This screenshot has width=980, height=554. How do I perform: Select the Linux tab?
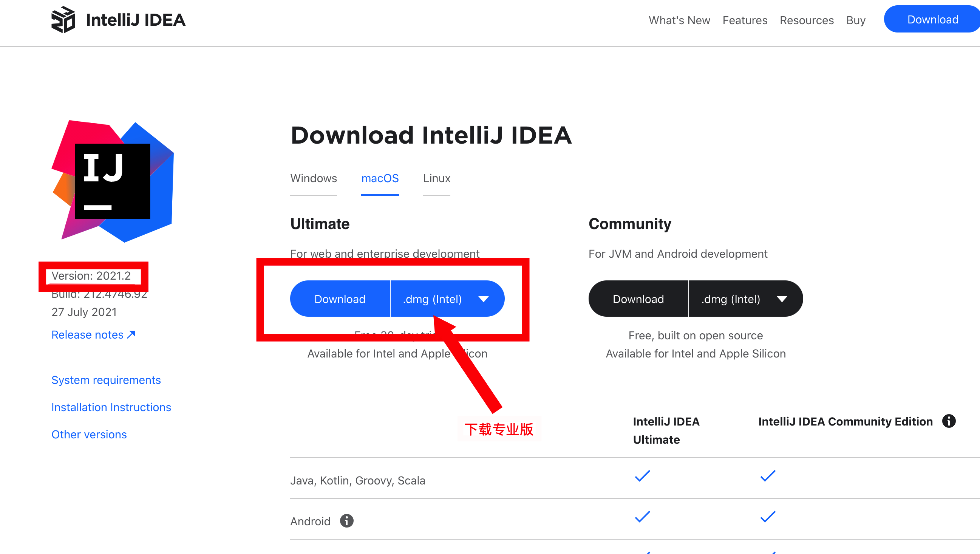click(436, 178)
